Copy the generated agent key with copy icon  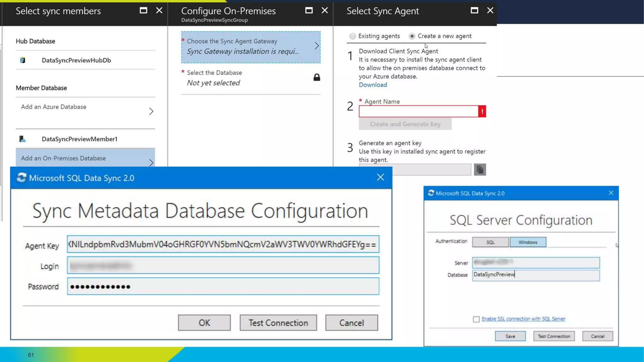point(480,170)
